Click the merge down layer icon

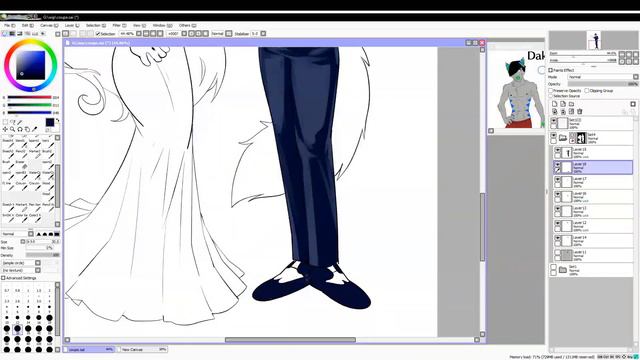[x=563, y=111]
